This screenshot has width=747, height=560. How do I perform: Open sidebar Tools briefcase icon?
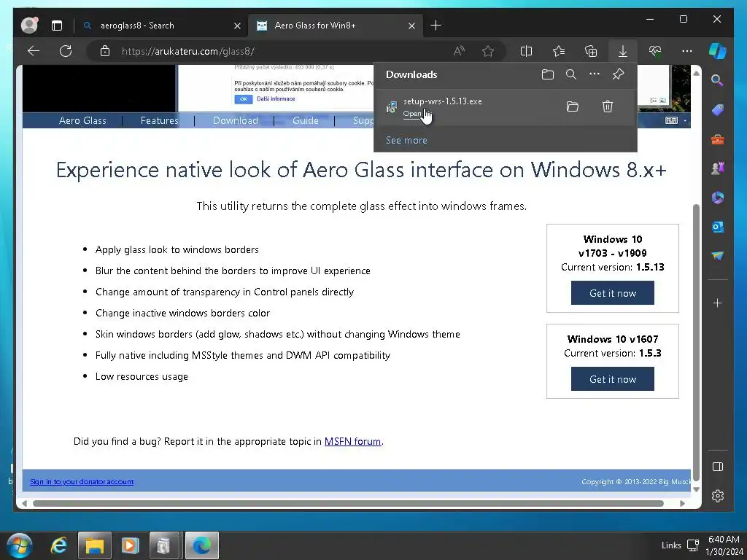pos(718,139)
